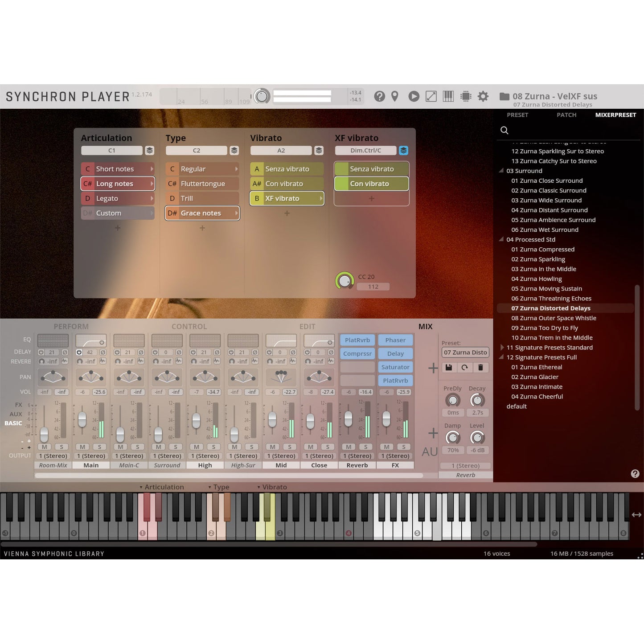
Task: Delete mixer preset with trash icon
Action: coord(480,367)
